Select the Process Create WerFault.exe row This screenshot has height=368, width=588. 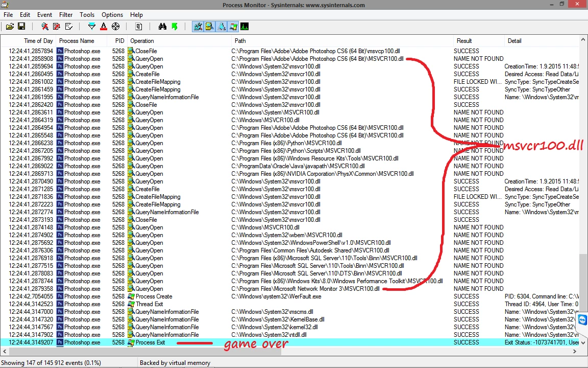click(x=290, y=296)
